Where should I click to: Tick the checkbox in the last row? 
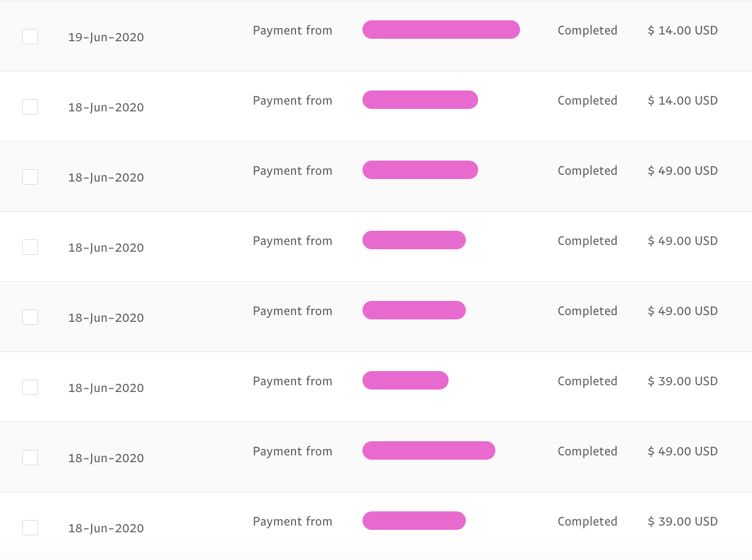(x=30, y=528)
